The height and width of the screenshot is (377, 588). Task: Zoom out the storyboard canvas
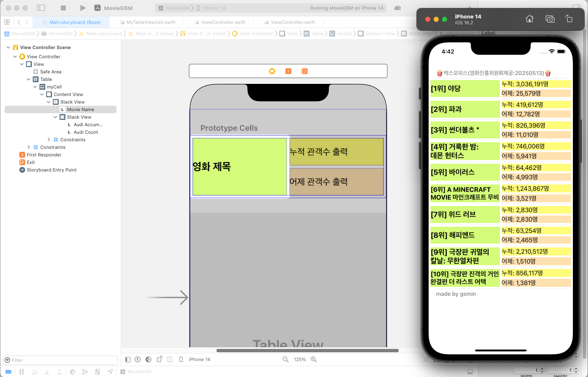click(286, 359)
